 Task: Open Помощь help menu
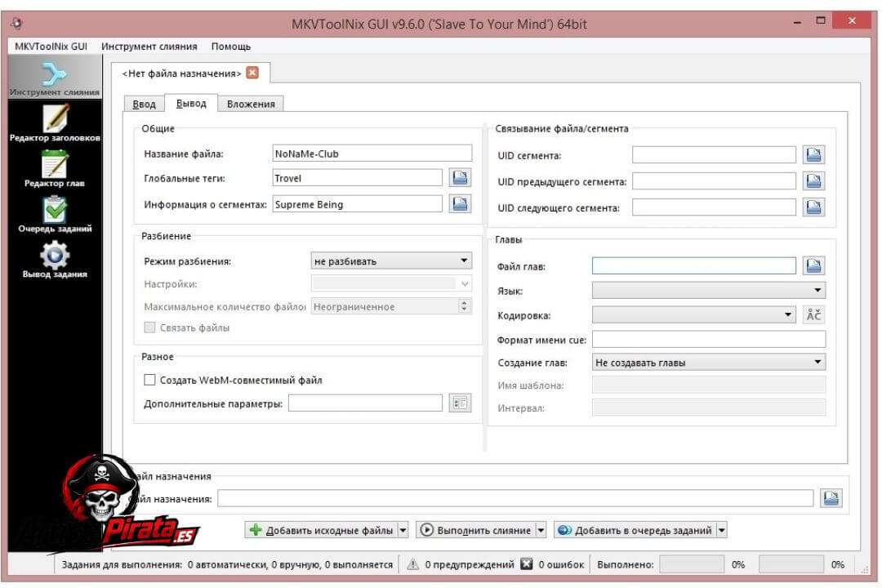[230, 46]
